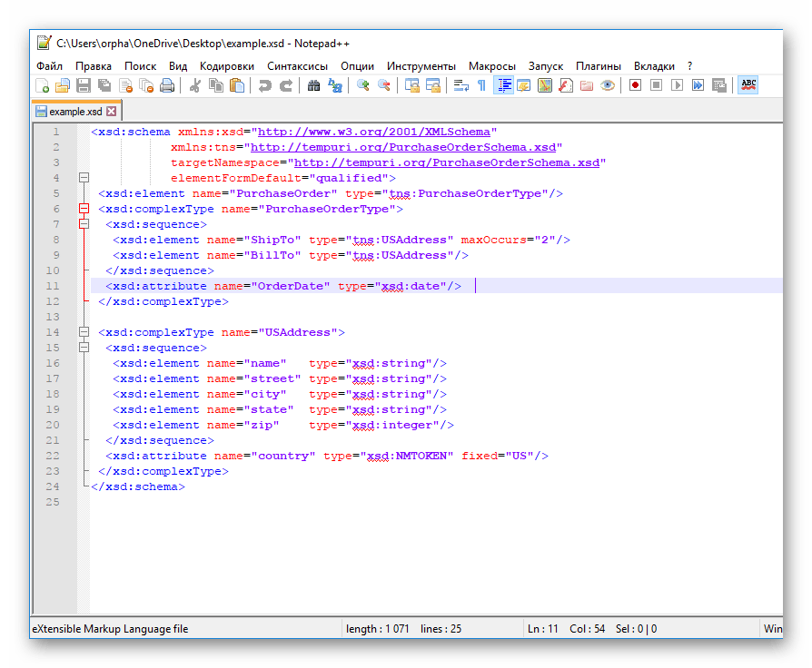
Task: Open the ? help menu
Action: click(x=689, y=66)
